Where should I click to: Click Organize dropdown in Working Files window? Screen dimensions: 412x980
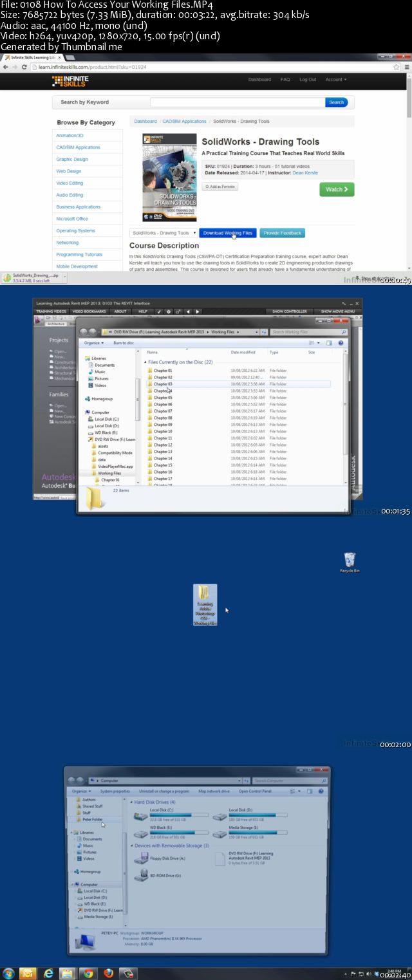93,343
